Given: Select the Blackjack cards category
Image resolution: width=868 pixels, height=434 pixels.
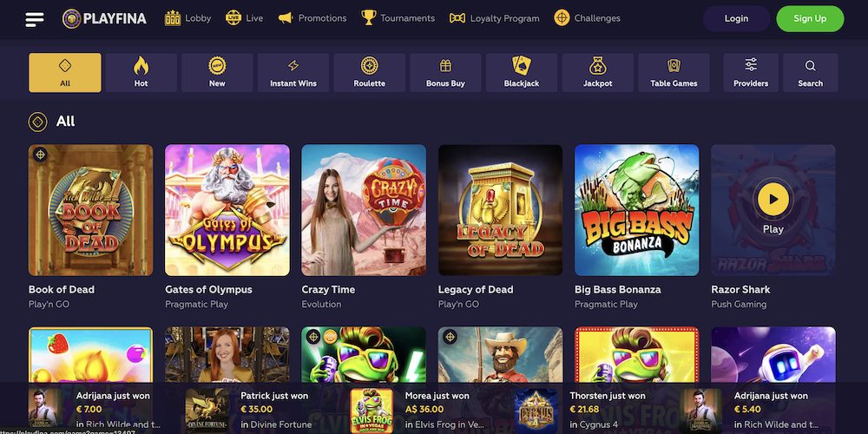Looking at the screenshot, I should click(x=522, y=73).
